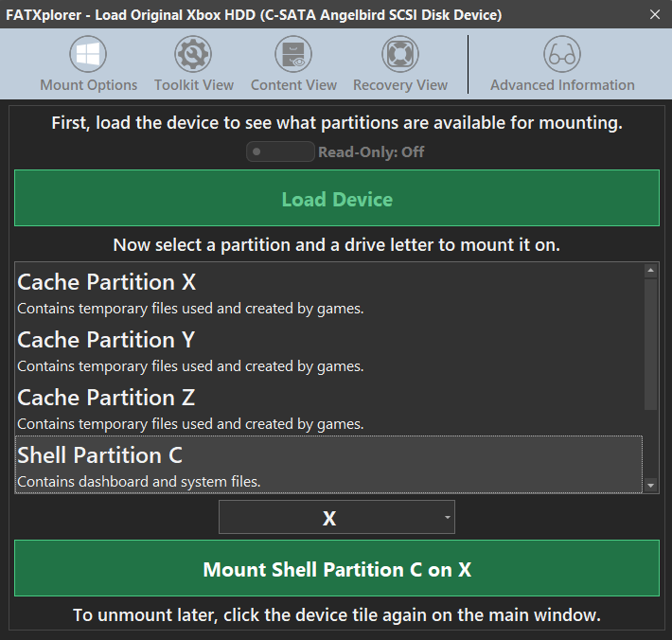Open Mount Options via Windows logo icon
This screenshot has width=672, height=640.
point(89,55)
